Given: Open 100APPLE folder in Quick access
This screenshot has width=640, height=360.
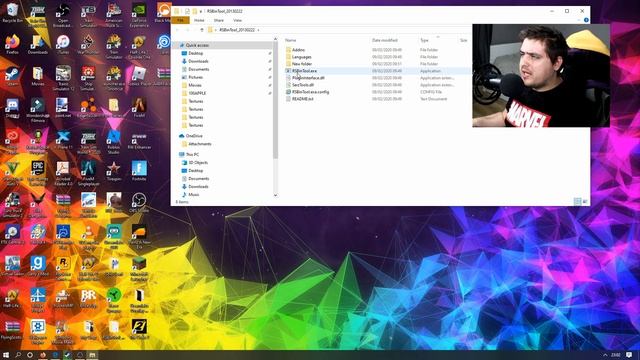Looking at the screenshot, I should [x=193, y=93].
